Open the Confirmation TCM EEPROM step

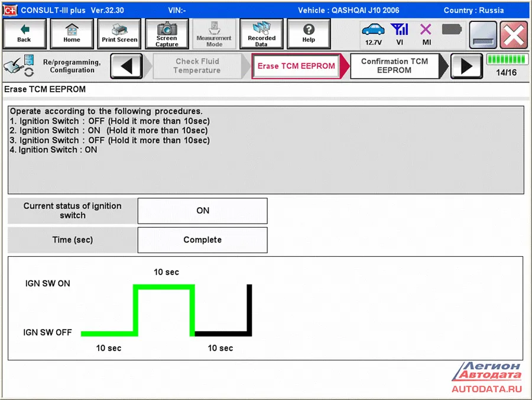394,66
